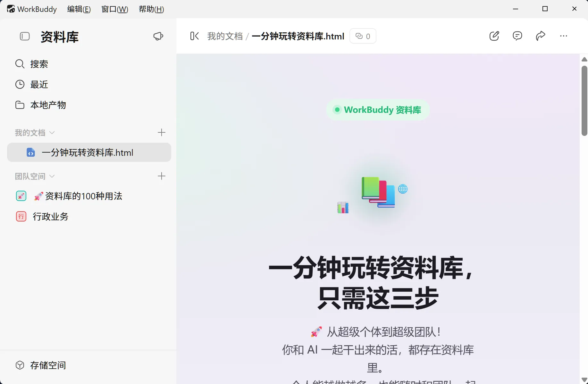Screen dimensions: 588x384
Task: Toggle the sidebar panel icon beside 资料库
Action: [25, 36]
